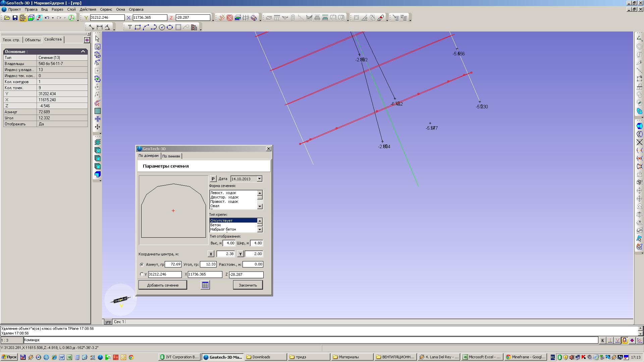644x362 pixels.
Task: Click the cyan 3D solid icon
Action: [x=98, y=174]
